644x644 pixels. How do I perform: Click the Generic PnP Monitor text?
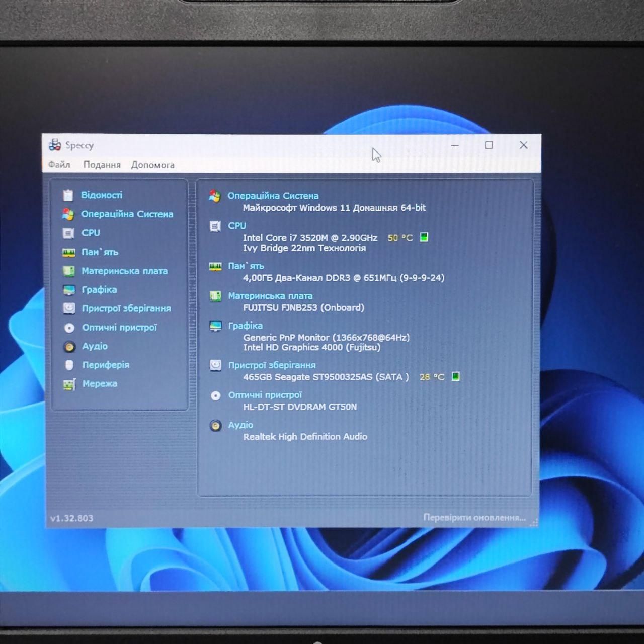pyautogui.click(x=327, y=338)
